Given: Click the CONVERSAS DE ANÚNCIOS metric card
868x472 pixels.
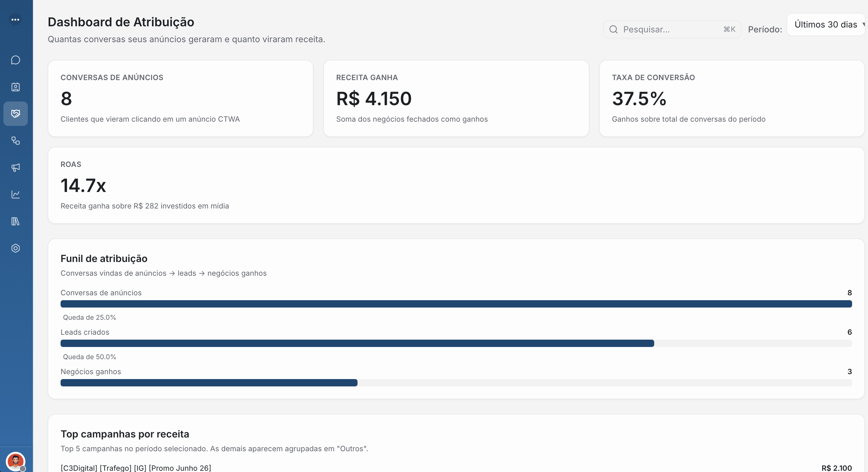Looking at the screenshot, I should (x=181, y=98).
